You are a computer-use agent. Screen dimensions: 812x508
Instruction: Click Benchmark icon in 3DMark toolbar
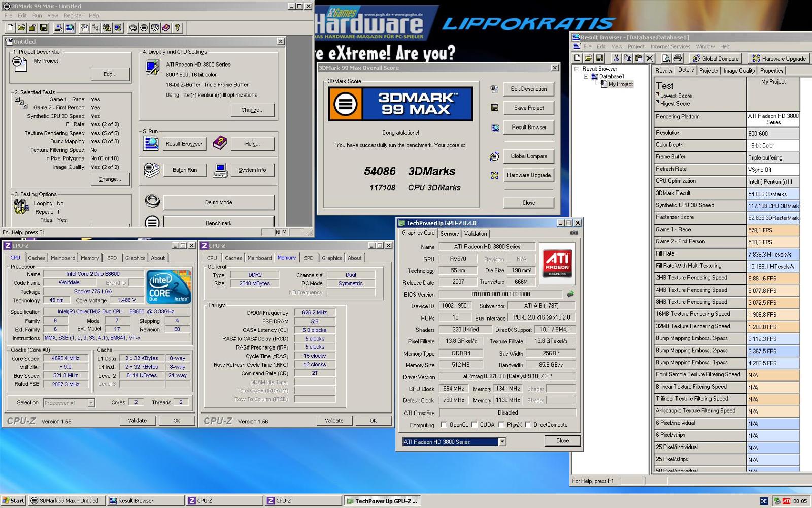[x=144, y=28]
